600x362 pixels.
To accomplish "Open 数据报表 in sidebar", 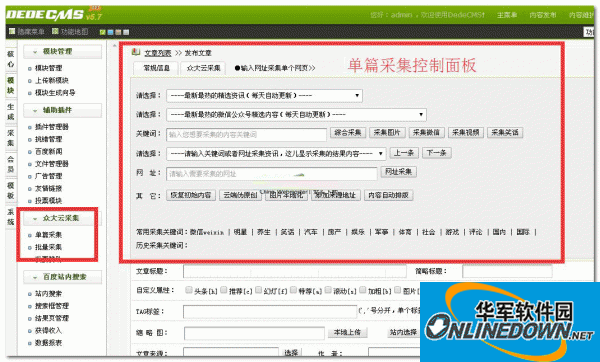I will point(49,343).
